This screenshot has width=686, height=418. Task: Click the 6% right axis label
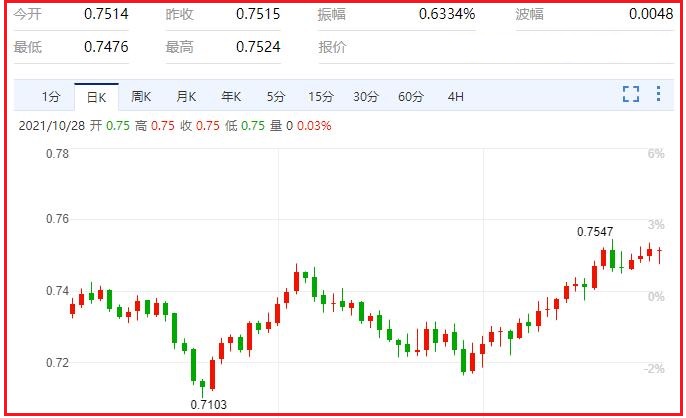pyautogui.click(x=656, y=154)
